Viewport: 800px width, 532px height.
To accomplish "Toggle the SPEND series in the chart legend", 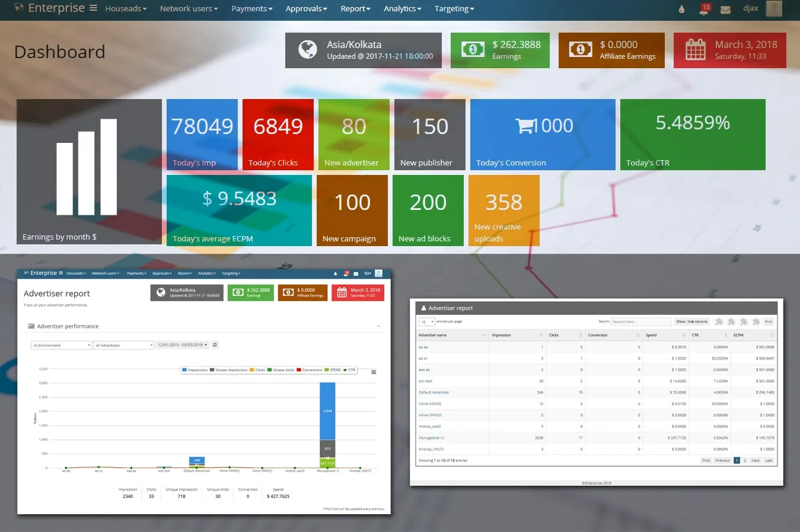I will coord(333,370).
